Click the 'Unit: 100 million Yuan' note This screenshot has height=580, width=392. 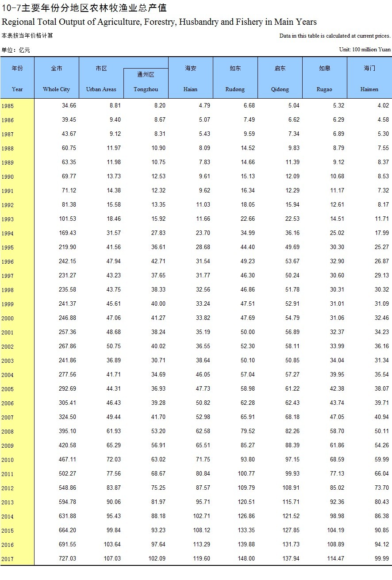(365, 50)
